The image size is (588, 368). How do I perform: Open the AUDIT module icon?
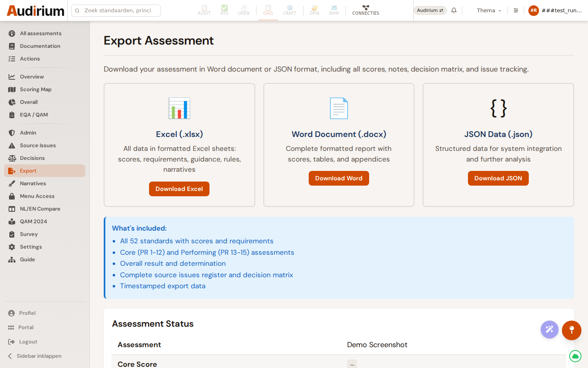pyautogui.click(x=204, y=10)
